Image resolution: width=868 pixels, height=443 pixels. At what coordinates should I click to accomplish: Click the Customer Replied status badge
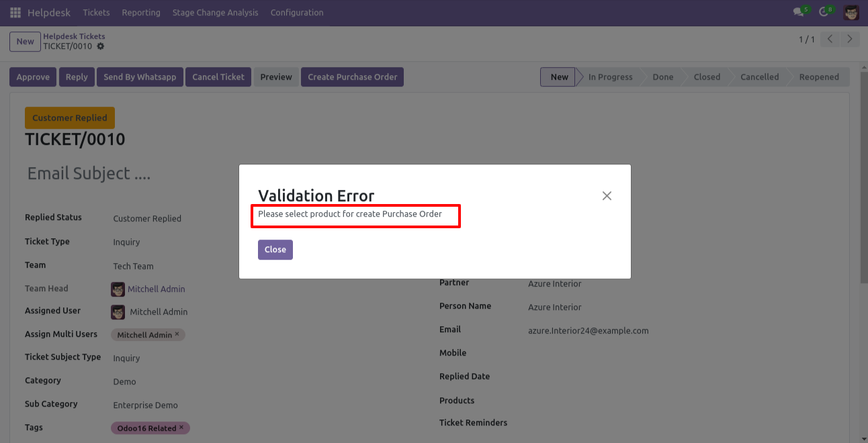click(70, 118)
